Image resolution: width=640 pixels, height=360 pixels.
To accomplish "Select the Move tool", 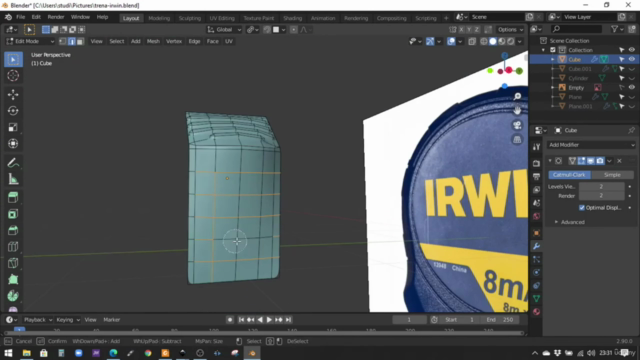I will pos(13,94).
